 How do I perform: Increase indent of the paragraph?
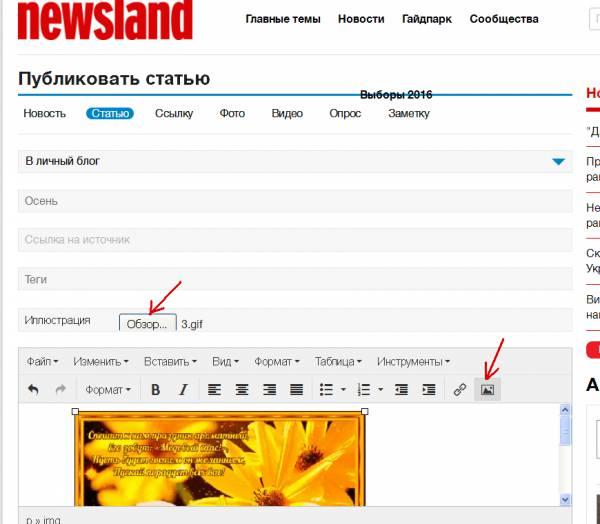pos(429,390)
